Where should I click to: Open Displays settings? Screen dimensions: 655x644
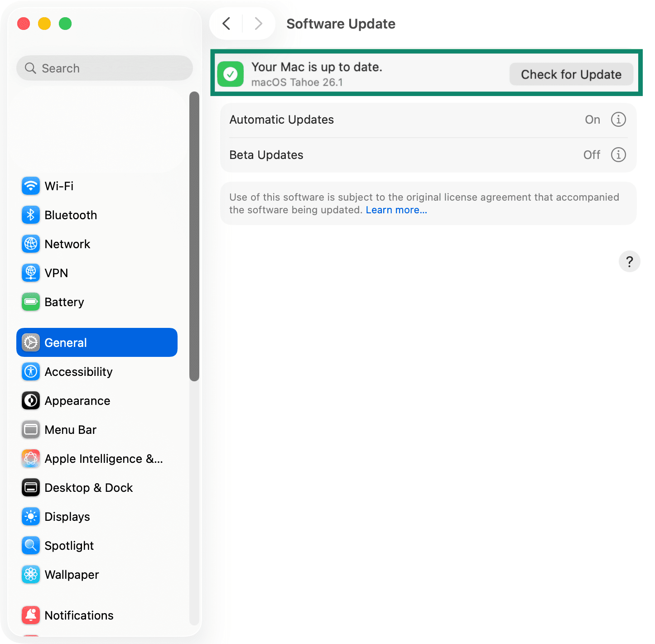coord(67,516)
